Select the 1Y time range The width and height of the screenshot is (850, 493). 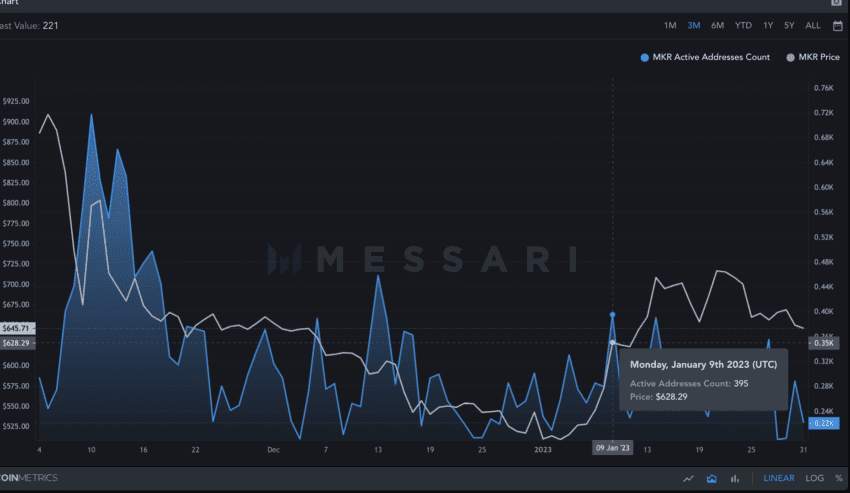[x=768, y=25]
